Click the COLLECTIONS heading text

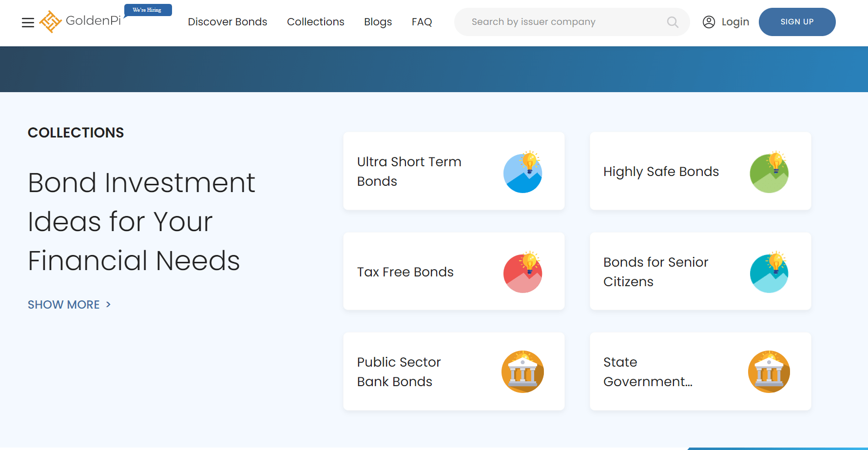pyautogui.click(x=76, y=133)
